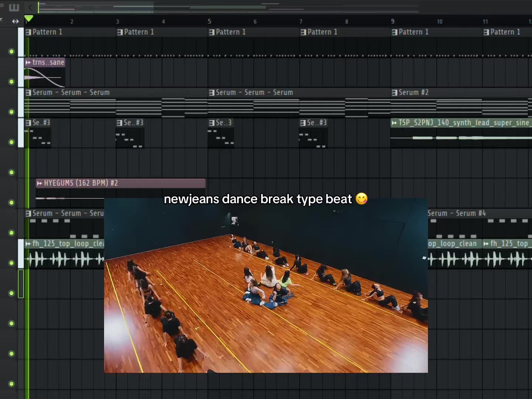Click the keyboard-bars icon left of the back arrow
532x399 pixels.
(x=14, y=7)
